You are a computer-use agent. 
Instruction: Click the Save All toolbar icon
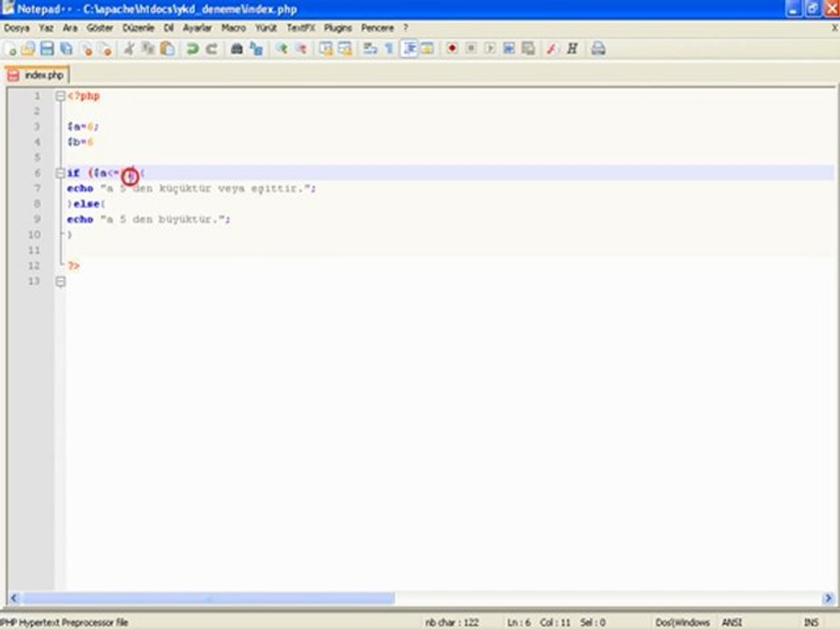point(66,49)
